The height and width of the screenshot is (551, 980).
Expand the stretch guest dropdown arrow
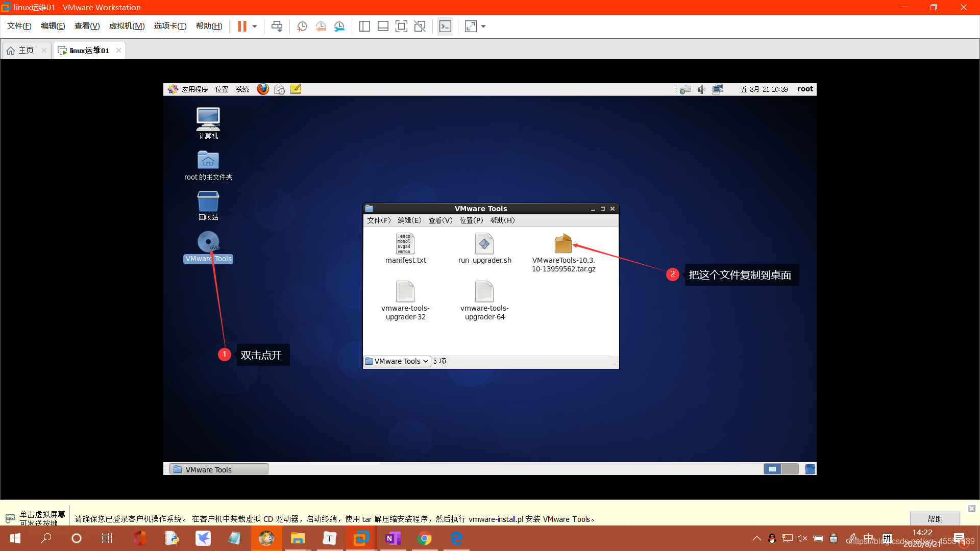[x=483, y=27]
